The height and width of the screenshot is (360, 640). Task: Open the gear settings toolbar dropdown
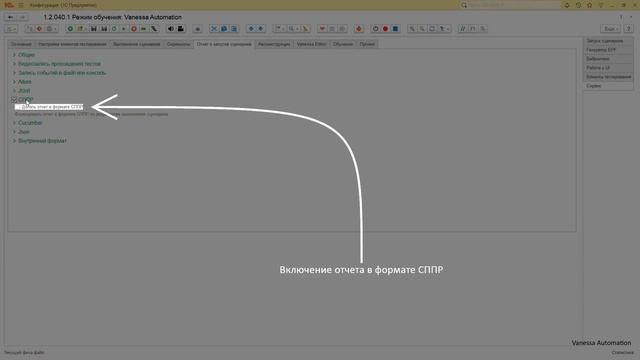51,29
